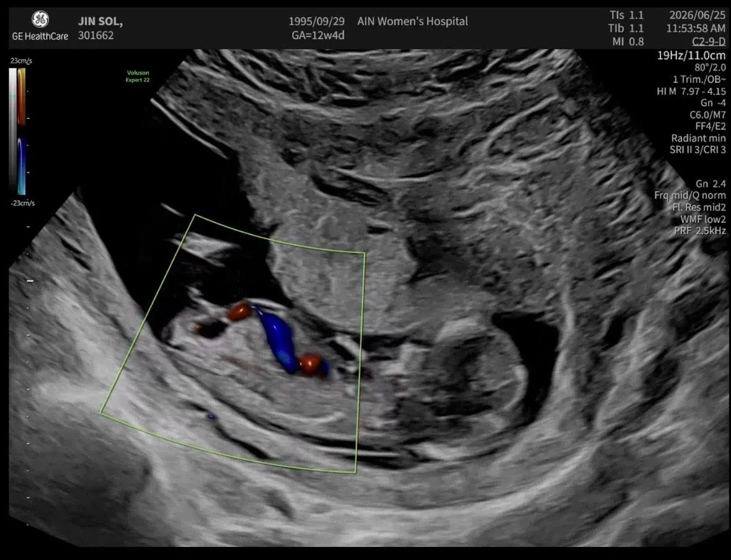Select the C2-9-D probe label

[x=709, y=42]
